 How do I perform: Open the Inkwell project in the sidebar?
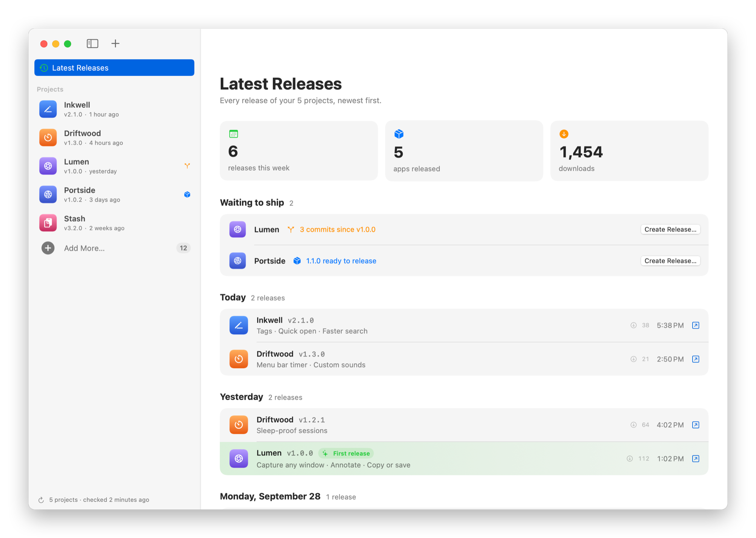tap(114, 109)
